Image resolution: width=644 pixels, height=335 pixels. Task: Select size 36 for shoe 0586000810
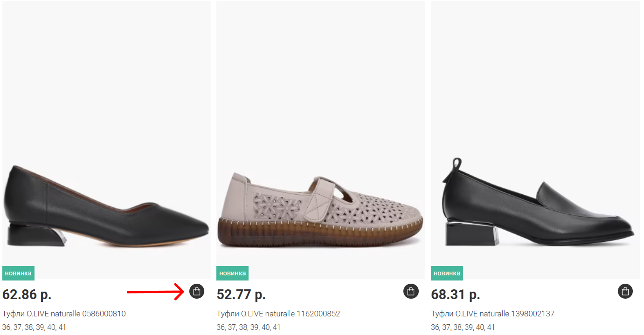coord(6,327)
